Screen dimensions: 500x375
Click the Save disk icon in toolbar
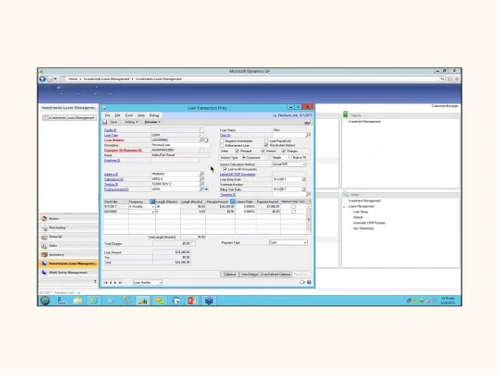105,122
